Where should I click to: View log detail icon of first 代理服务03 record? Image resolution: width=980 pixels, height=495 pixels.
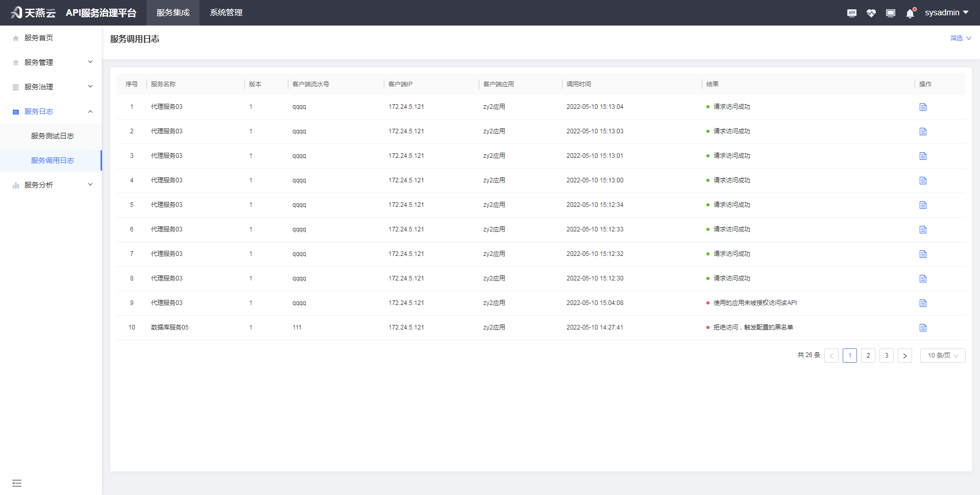pyautogui.click(x=923, y=107)
